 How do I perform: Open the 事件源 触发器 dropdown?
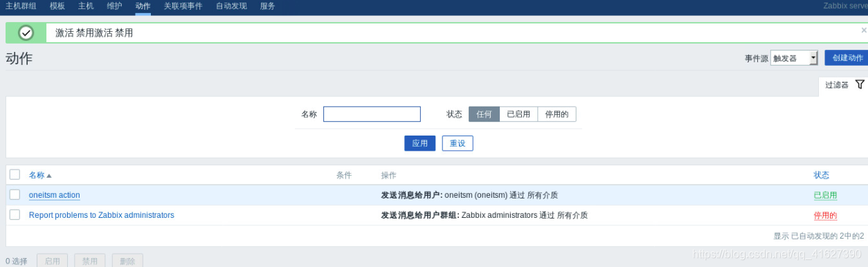pyautogui.click(x=794, y=58)
